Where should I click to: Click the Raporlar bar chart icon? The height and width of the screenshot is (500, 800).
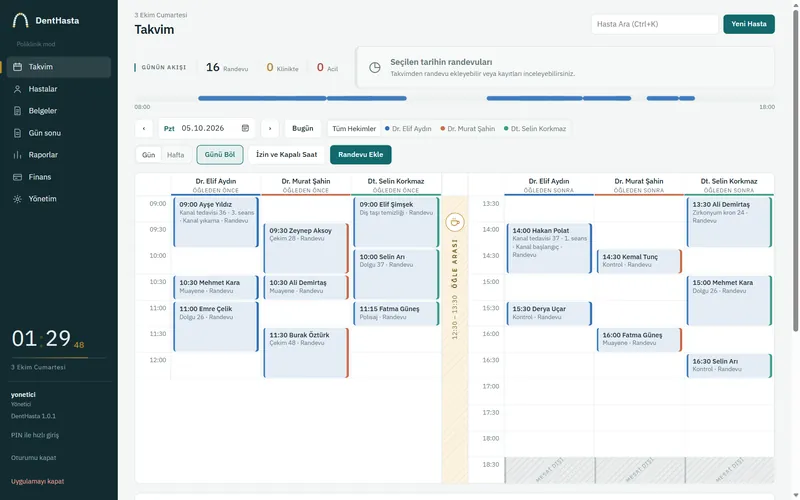click(17, 155)
